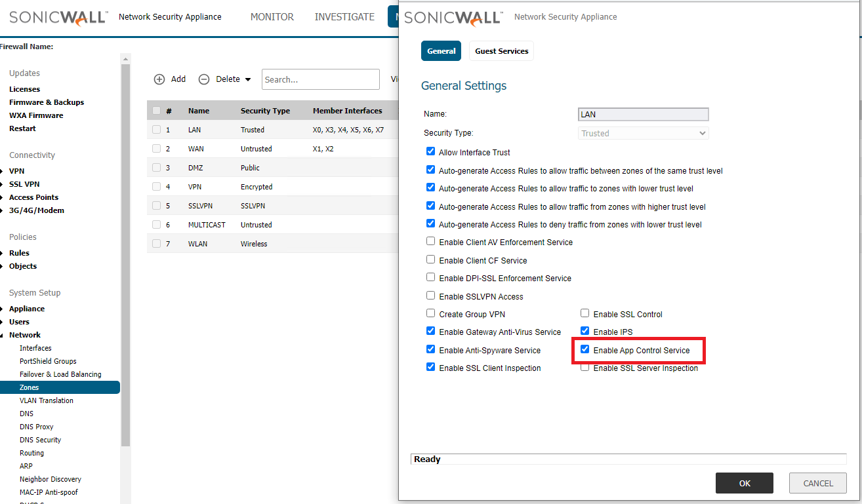
Task: Toggle auto-generate deny rules from lower trust
Action: tap(430, 223)
